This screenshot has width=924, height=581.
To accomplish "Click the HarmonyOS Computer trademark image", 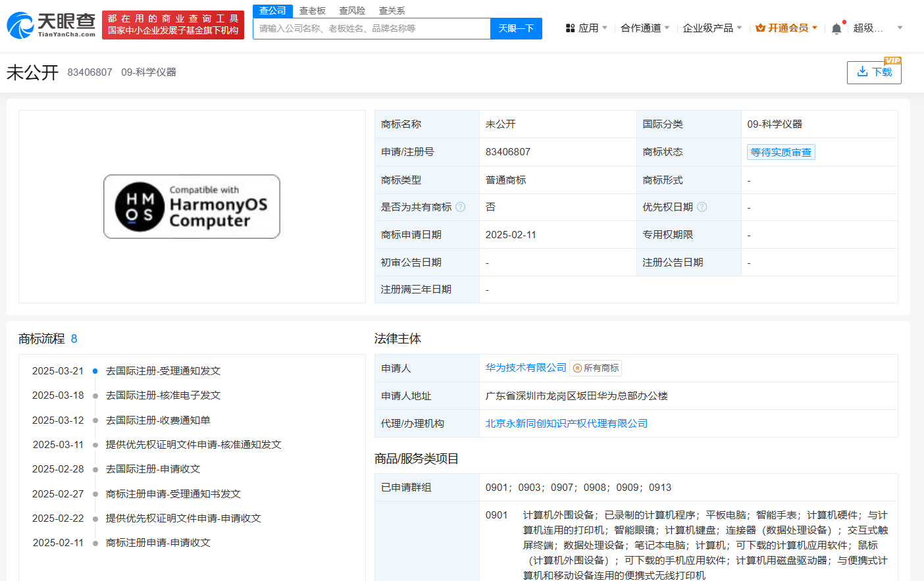I will (192, 207).
